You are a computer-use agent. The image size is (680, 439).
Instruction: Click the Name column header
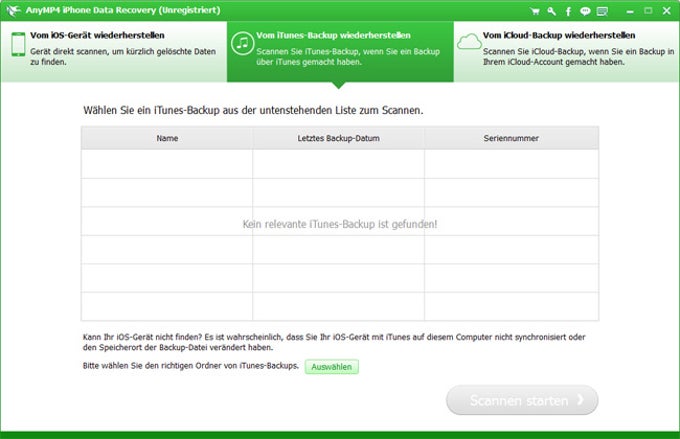click(x=167, y=138)
